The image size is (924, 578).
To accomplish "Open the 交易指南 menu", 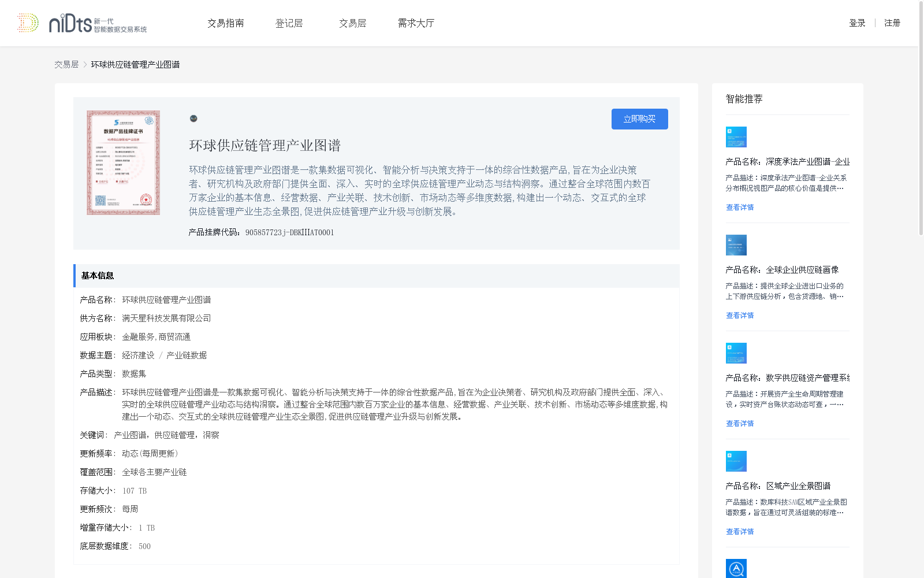I will (x=226, y=23).
